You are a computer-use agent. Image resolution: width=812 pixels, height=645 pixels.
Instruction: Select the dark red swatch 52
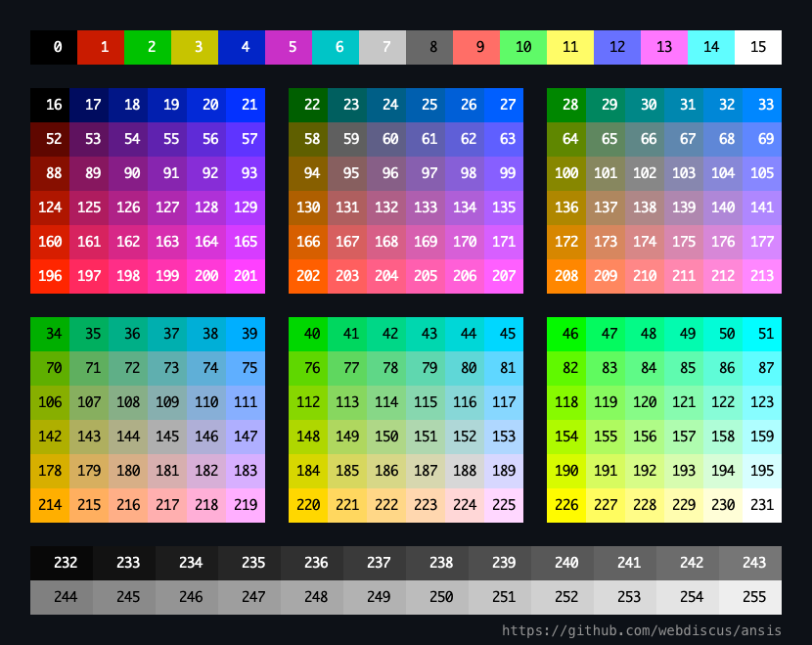pos(51,139)
